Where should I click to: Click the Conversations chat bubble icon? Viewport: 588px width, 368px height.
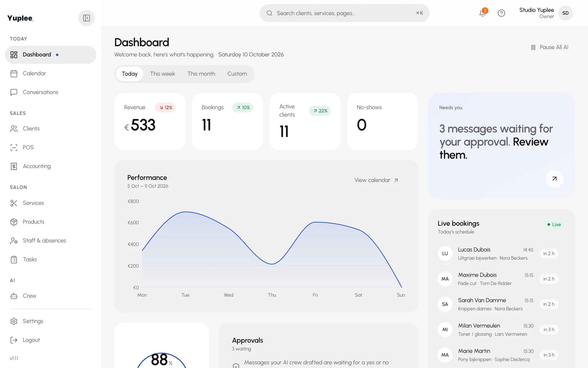coord(14,92)
